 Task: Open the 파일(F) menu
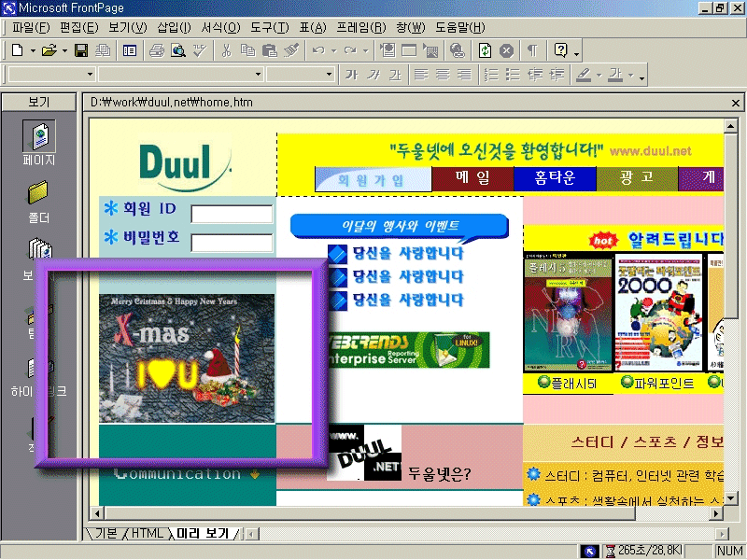31,27
